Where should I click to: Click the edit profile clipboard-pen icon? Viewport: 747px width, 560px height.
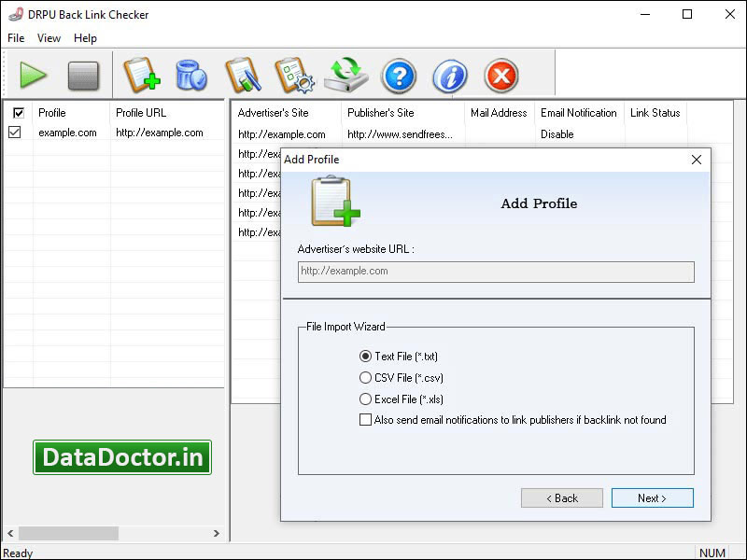245,75
